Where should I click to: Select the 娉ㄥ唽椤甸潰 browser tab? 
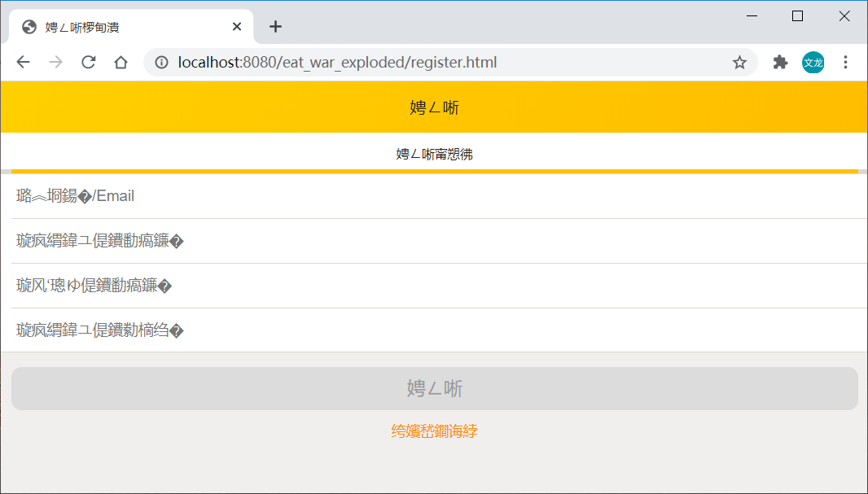[122, 26]
